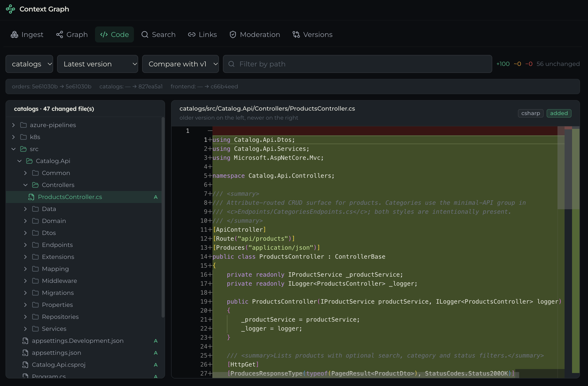
Task: Click the Code brackets icon
Action: [x=104, y=34]
